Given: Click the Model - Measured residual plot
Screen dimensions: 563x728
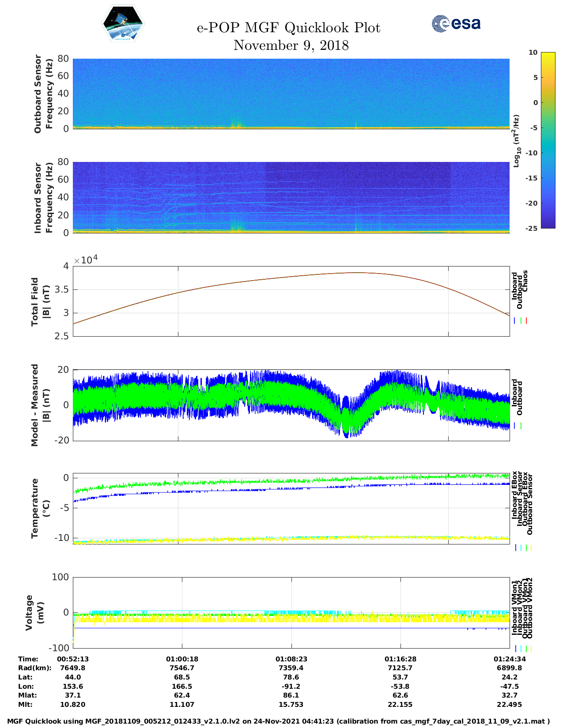Looking at the screenshot, I should pyautogui.click(x=291, y=405).
